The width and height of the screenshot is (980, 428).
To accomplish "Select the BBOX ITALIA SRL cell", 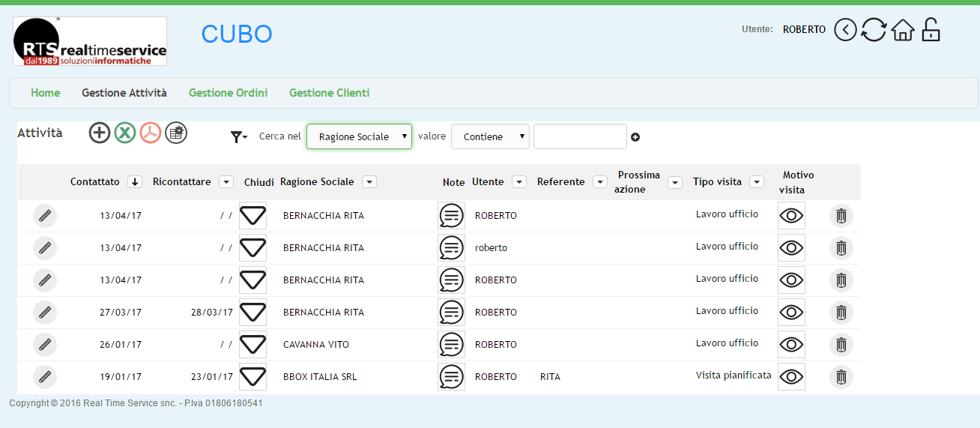I will 320,377.
